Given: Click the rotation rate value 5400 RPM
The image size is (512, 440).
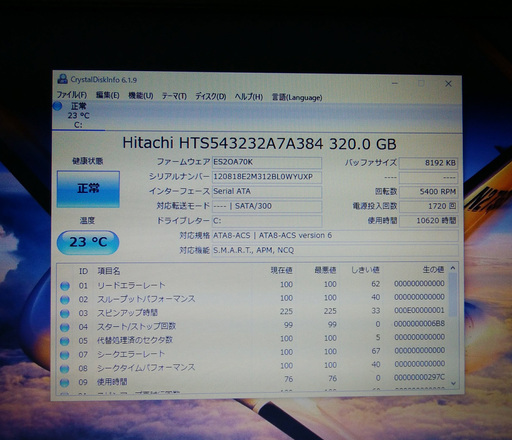Looking at the screenshot, I should 428,192.
